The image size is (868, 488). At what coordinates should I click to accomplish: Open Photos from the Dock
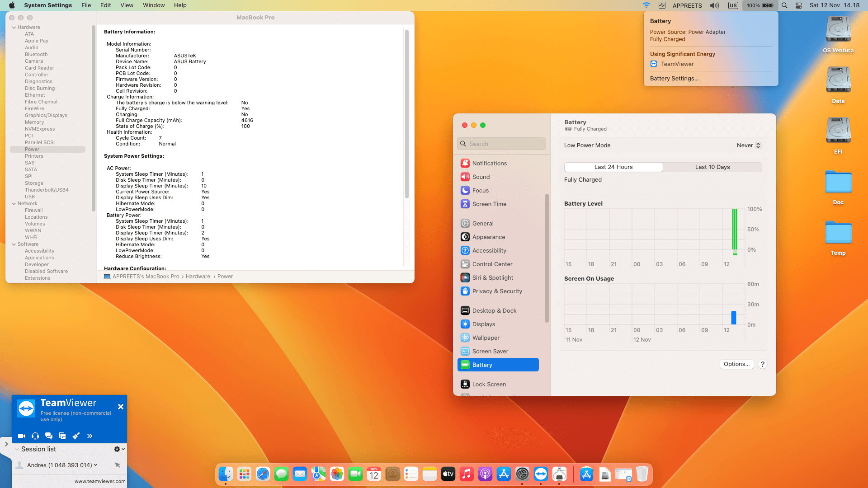tap(337, 474)
